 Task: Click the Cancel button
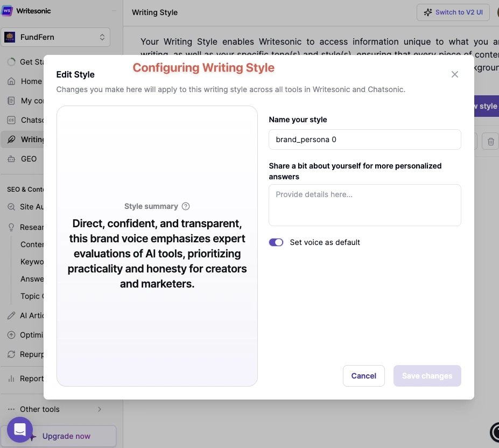coord(363,376)
